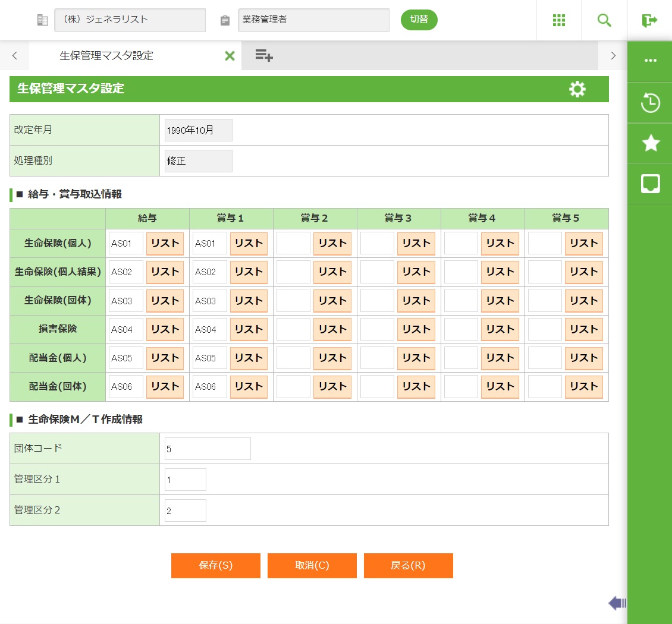Click the 団体コード input field
Viewport: 672px width, 624px height.
tap(208, 449)
